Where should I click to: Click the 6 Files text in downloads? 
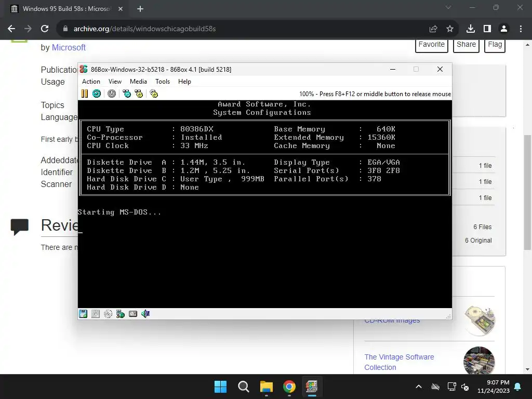[483, 227]
